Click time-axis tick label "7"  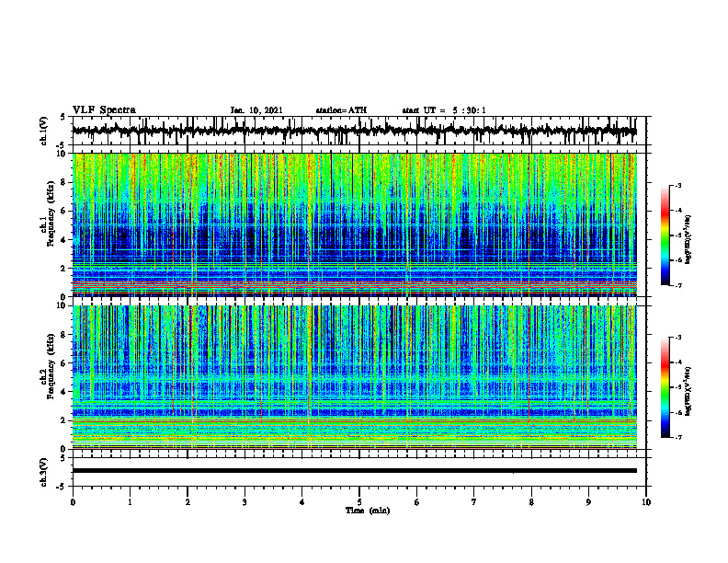click(x=474, y=502)
